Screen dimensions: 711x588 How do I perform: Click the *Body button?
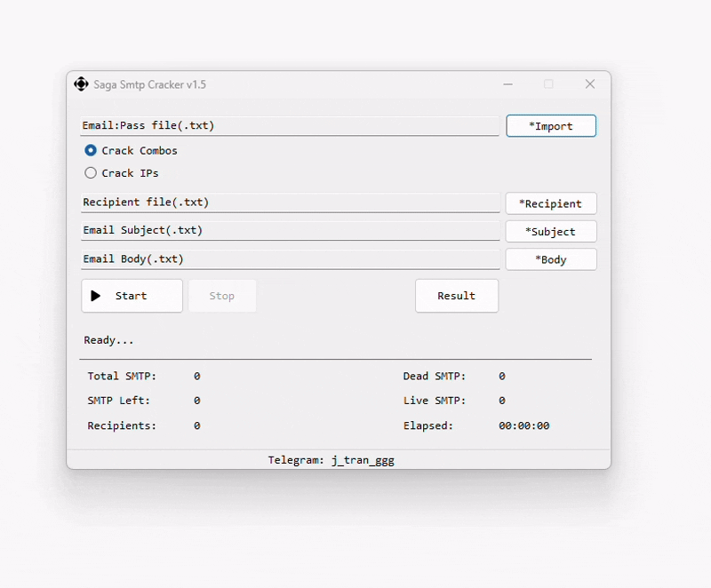551,259
